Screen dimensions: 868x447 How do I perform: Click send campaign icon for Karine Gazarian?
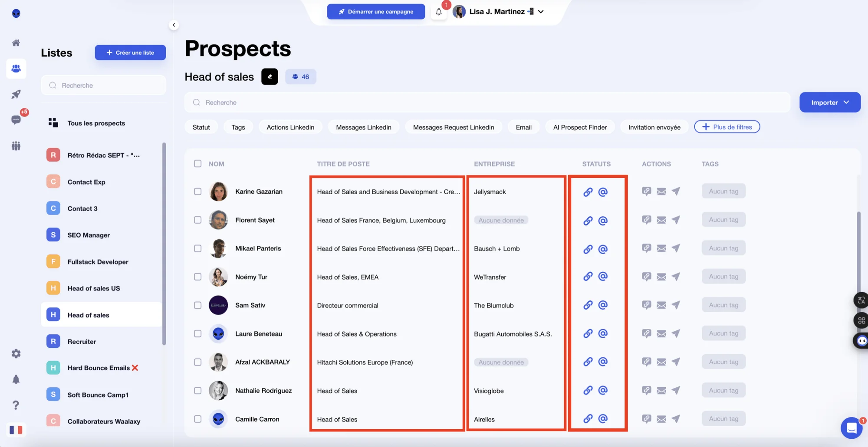pyautogui.click(x=676, y=191)
